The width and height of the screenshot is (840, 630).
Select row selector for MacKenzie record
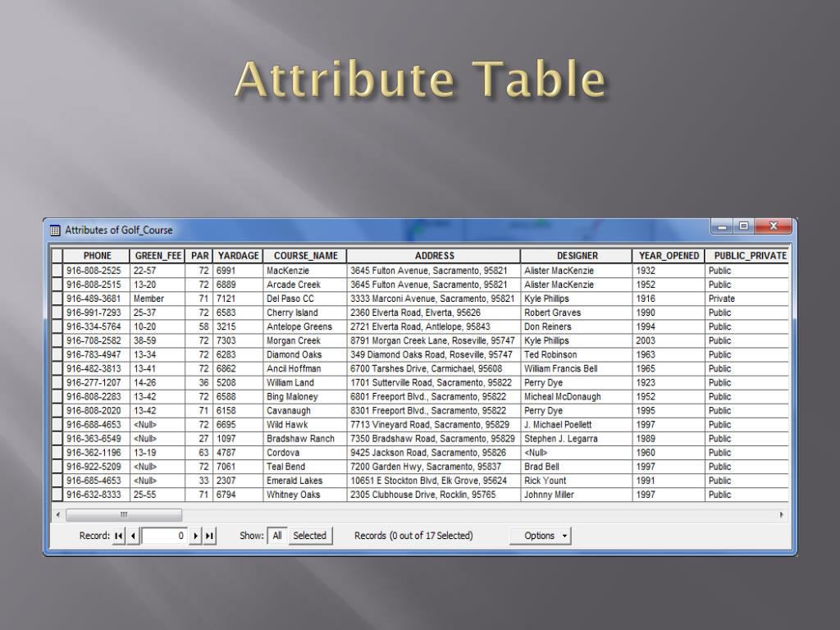pos(57,271)
